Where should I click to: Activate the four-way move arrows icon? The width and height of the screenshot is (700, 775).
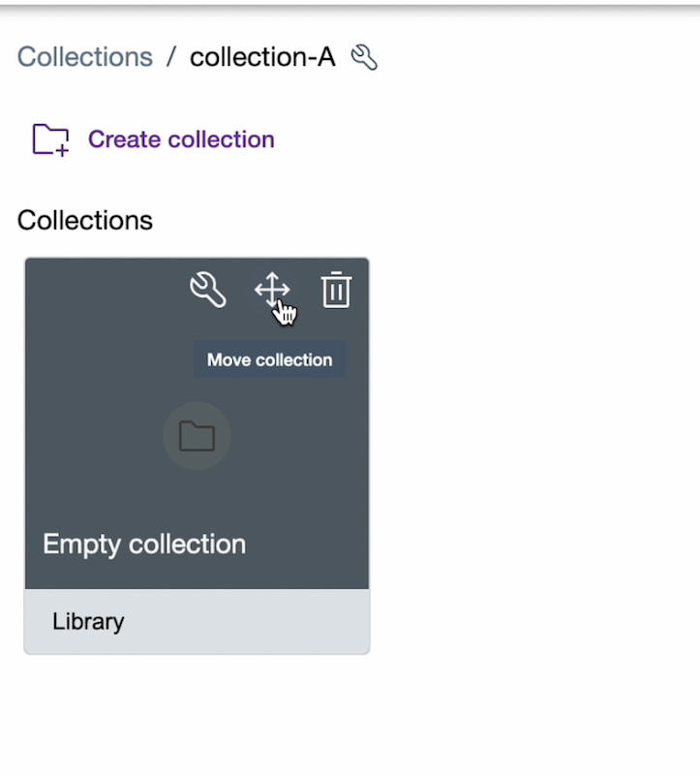[x=272, y=290]
